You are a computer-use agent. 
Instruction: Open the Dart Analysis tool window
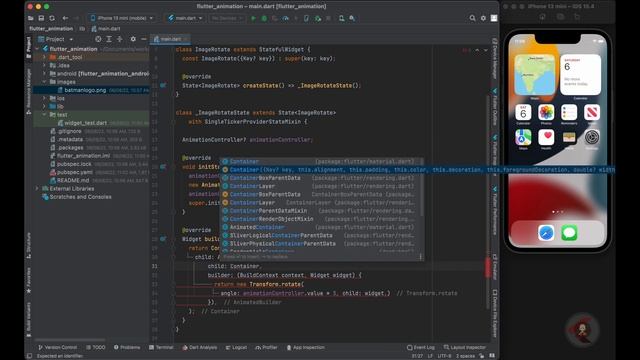coord(200,347)
